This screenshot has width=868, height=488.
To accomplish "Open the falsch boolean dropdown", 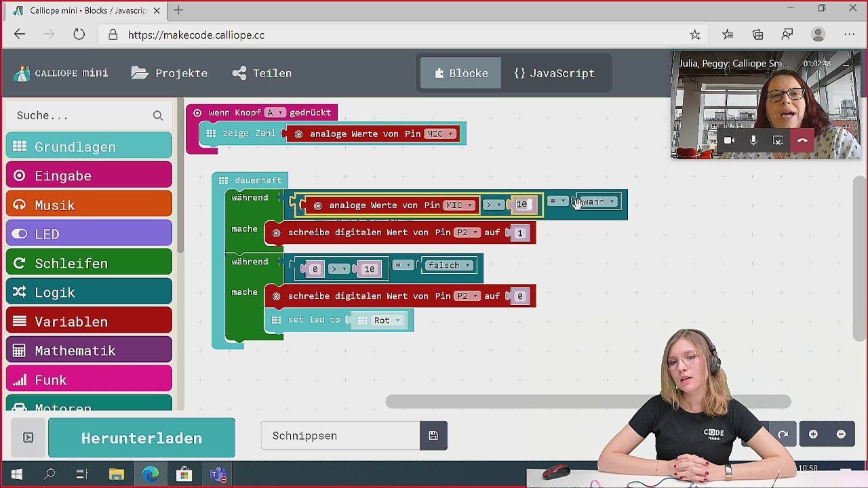I will click(449, 266).
